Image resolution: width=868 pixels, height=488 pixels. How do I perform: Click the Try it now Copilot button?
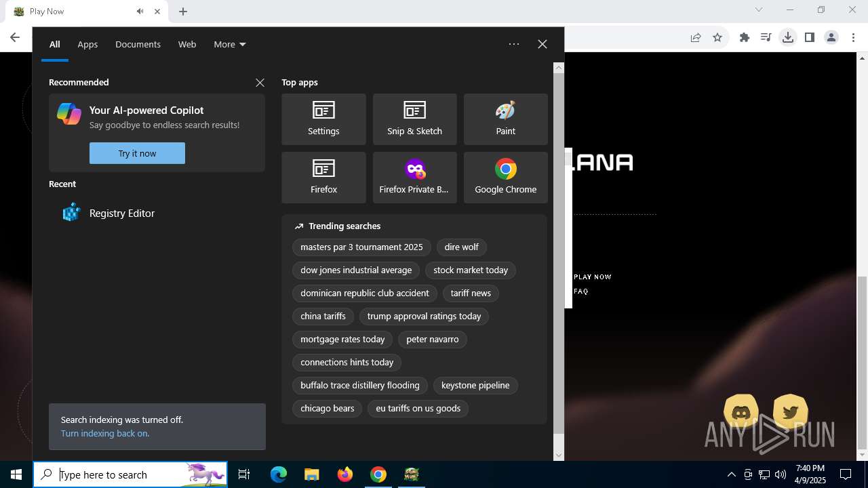coord(137,153)
